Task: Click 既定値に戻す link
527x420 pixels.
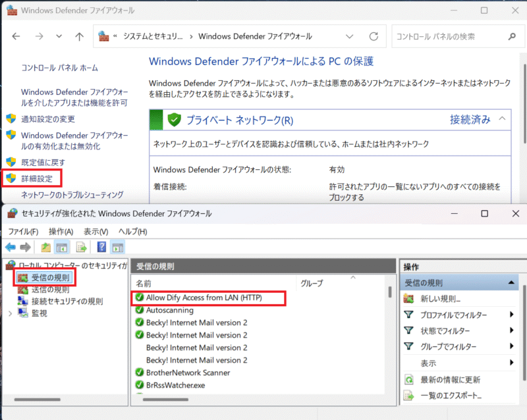Action: pyautogui.click(x=43, y=163)
